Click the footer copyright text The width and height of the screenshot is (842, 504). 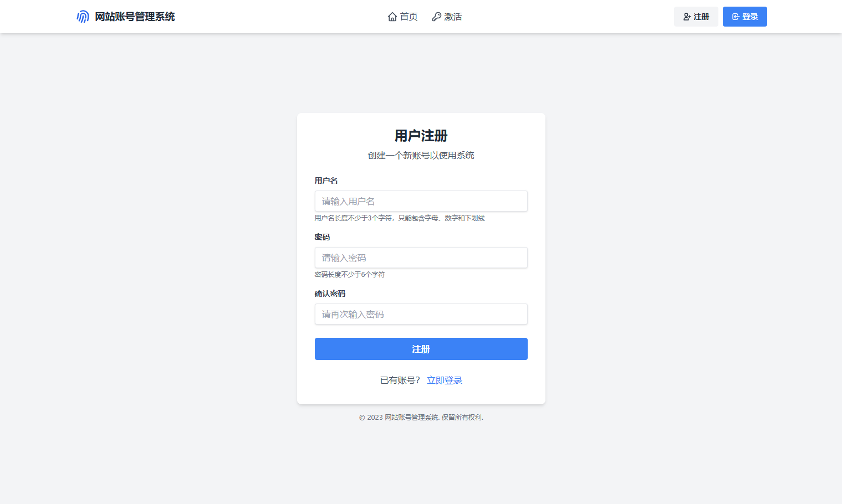tap(421, 418)
